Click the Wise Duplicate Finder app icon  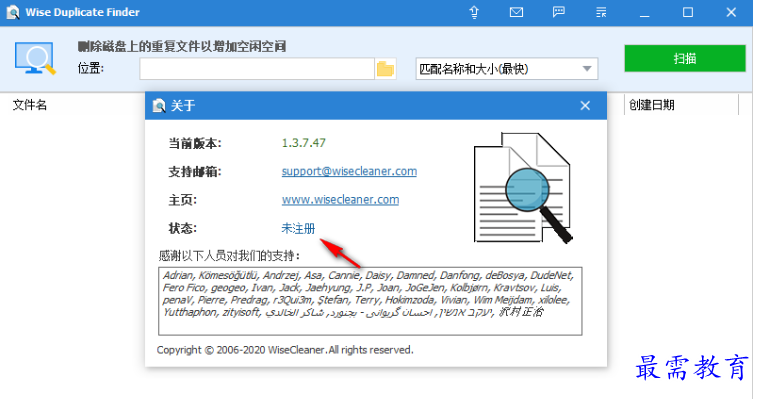[x=13, y=12]
